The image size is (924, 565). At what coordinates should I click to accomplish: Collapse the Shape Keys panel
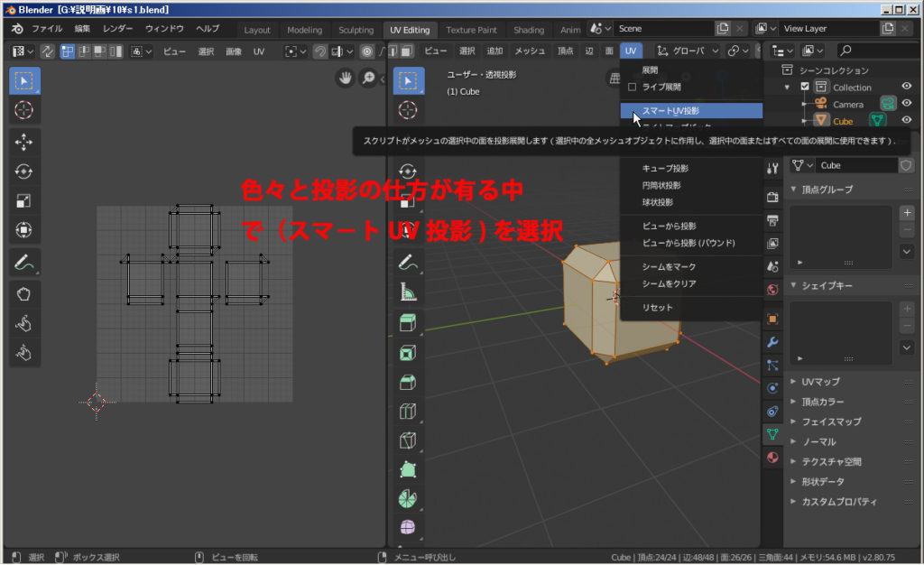(794, 285)
